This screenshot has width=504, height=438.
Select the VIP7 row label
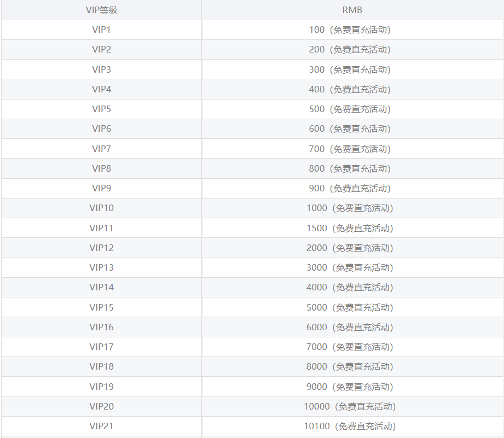(101, 149)
